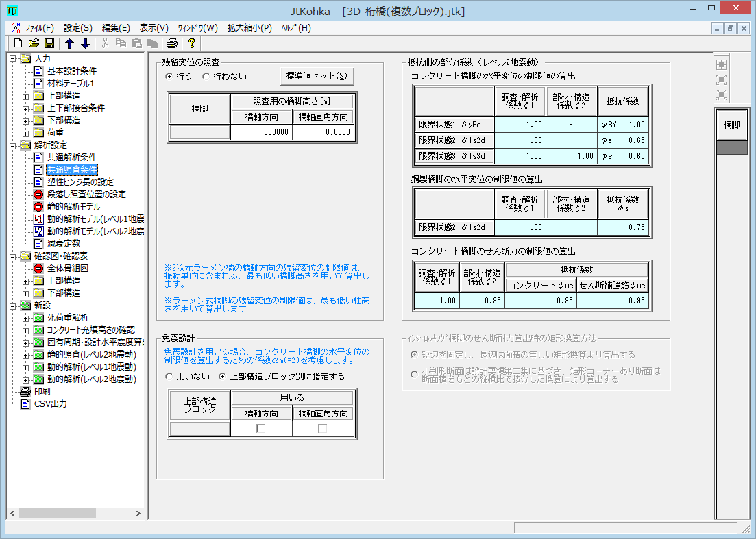Click the 橋軸方向 pier height input cell

tap(261, 133)
